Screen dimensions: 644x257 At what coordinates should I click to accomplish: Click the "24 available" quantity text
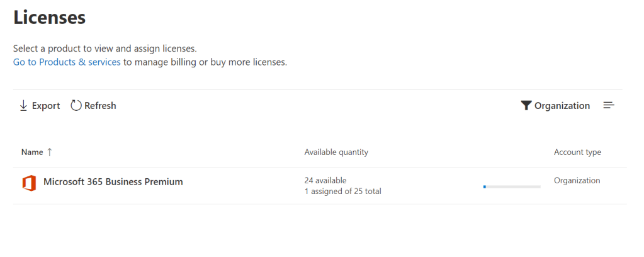click(x=325, y=180)
